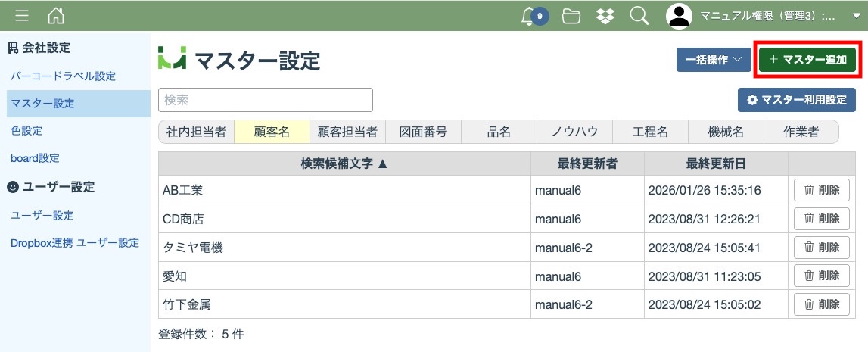
Task: Open バーコードラベル設定 in sidebar
Action: coord(64,76)
